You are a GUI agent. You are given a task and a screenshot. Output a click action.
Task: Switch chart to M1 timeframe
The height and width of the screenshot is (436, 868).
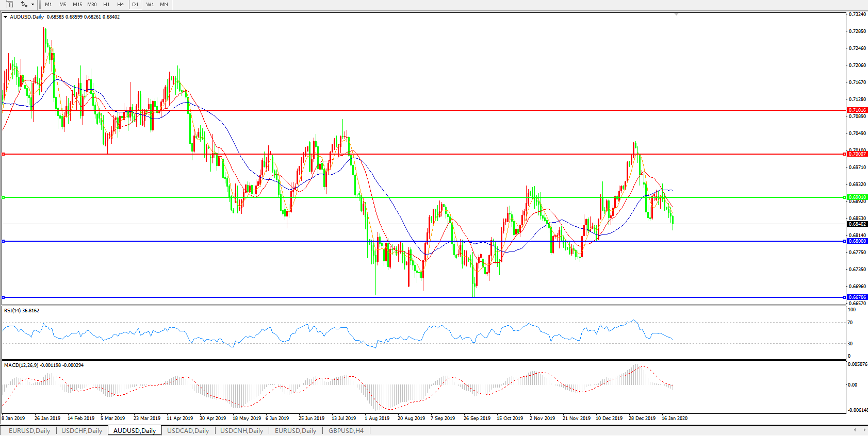[48, 5]
